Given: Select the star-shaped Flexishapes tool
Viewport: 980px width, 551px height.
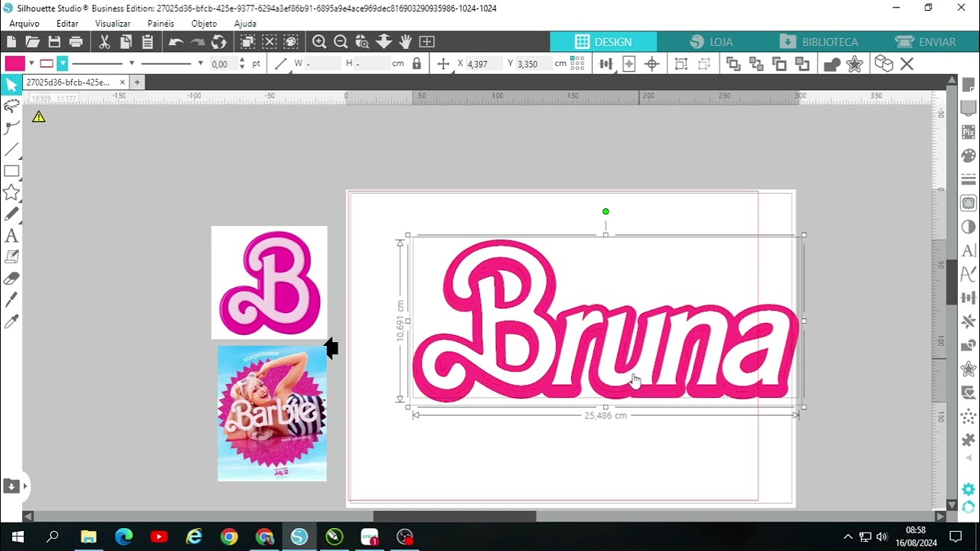Looking at the screenshot, I should pyautogui.click(x=11, y=192).
